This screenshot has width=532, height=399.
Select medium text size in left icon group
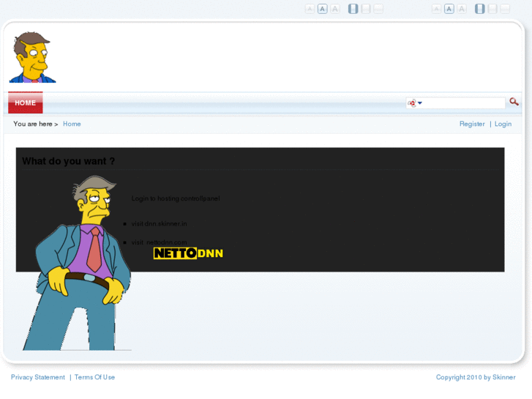(322, 9)
